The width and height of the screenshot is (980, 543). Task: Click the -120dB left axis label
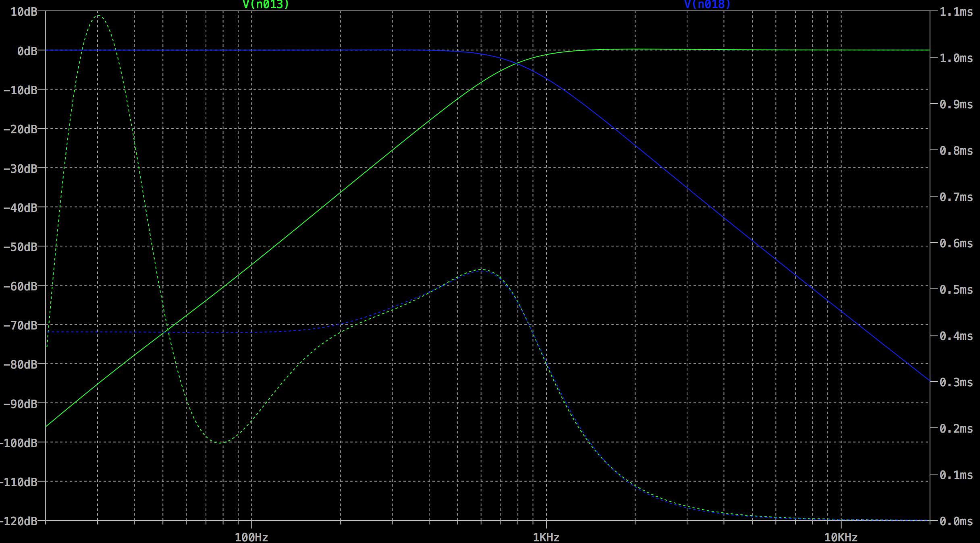coord(19,521)
